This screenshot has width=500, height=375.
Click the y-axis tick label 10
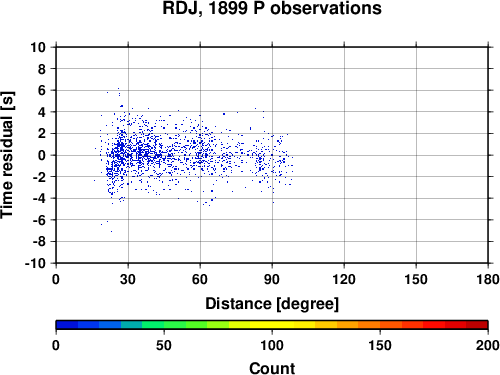pyautogui.click(x=38, y=47)
